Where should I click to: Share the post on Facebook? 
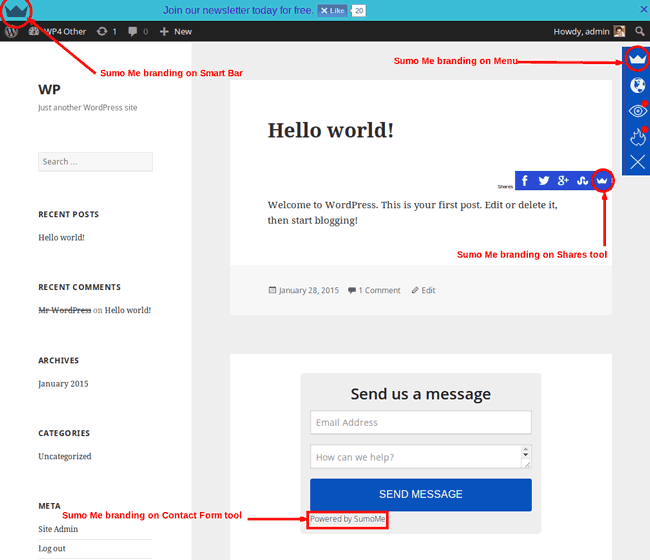pyautogui.click(x=525, y=181)
